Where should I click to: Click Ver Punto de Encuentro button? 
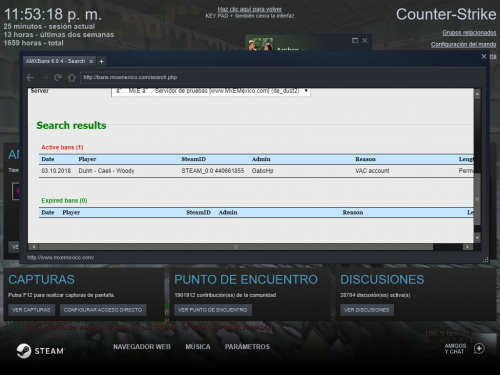tap(212, 310)
